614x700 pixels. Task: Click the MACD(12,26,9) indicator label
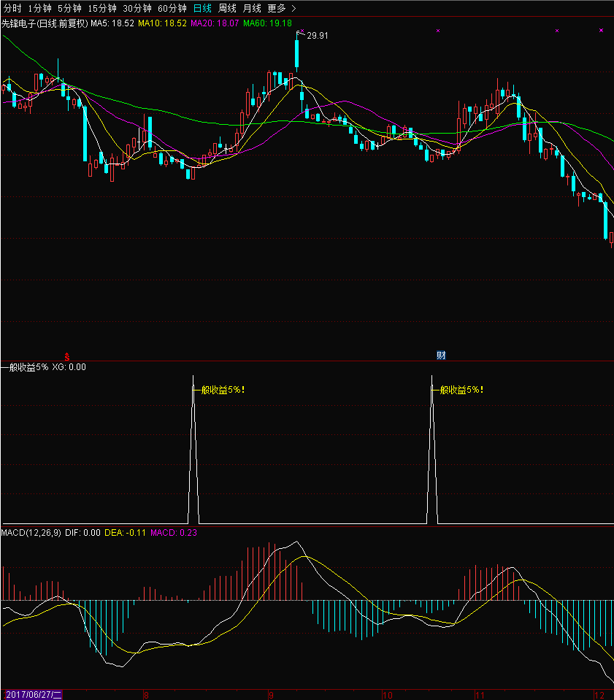[x=31, y=533]
